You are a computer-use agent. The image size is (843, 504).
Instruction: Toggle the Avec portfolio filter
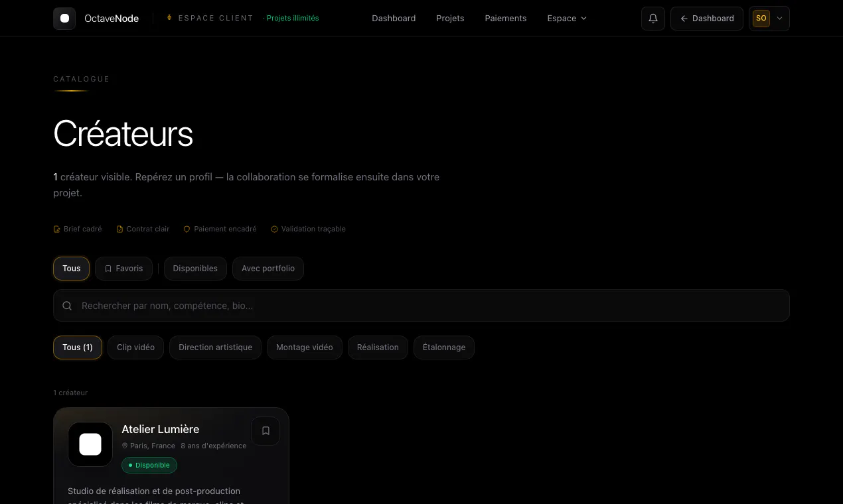[x=268, y=269]
